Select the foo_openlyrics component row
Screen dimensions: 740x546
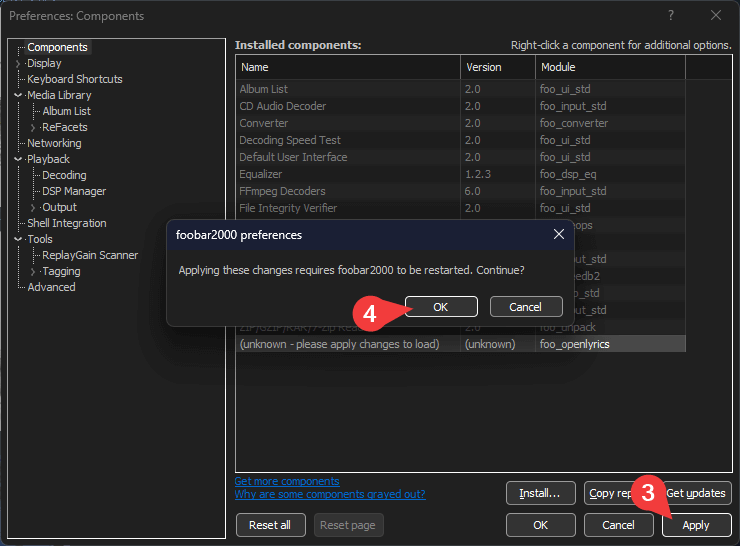[460, 344]
